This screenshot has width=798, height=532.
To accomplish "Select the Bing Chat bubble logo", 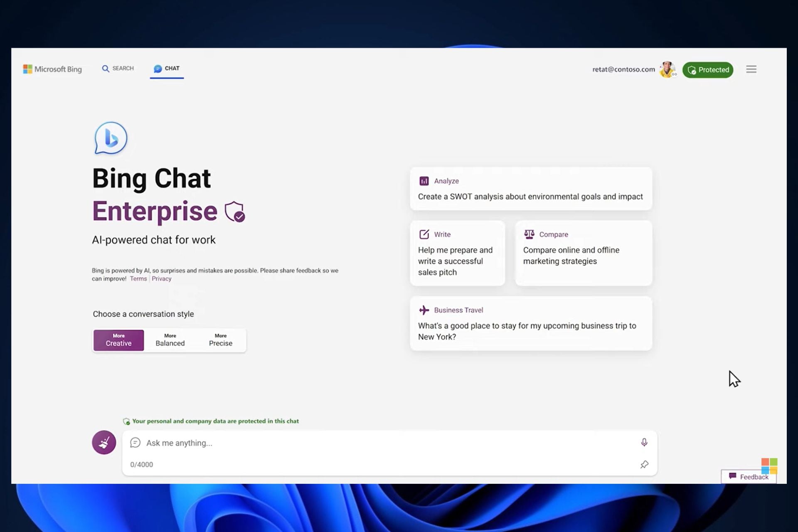I will point(110,138).
